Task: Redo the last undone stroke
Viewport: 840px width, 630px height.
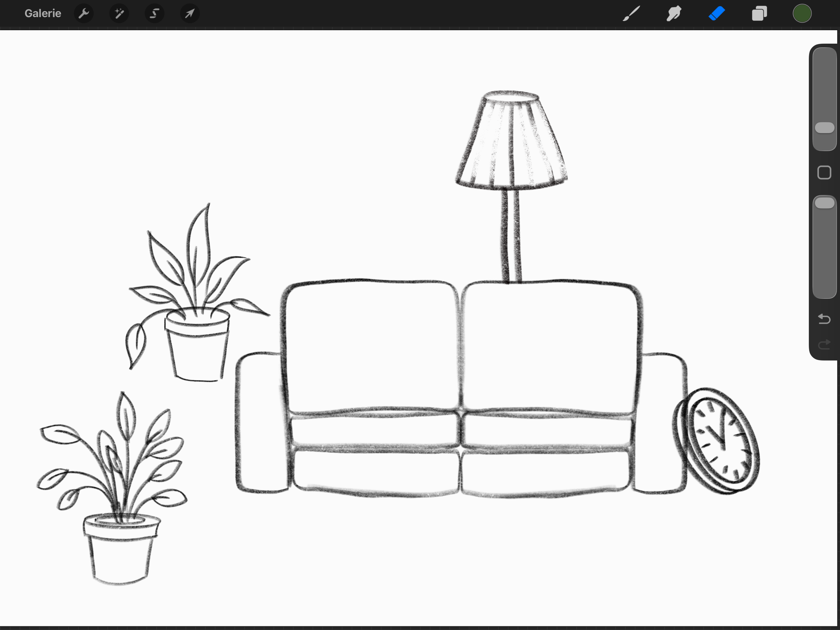Action: point(824,344)
